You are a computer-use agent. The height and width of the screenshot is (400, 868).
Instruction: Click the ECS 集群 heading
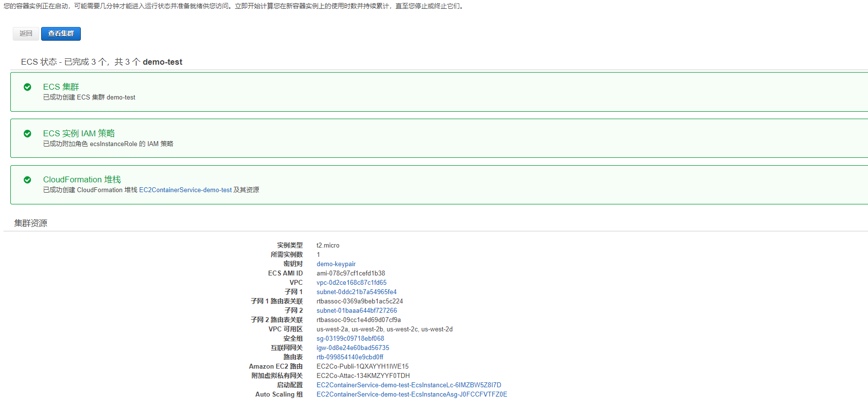click(61, 87)
